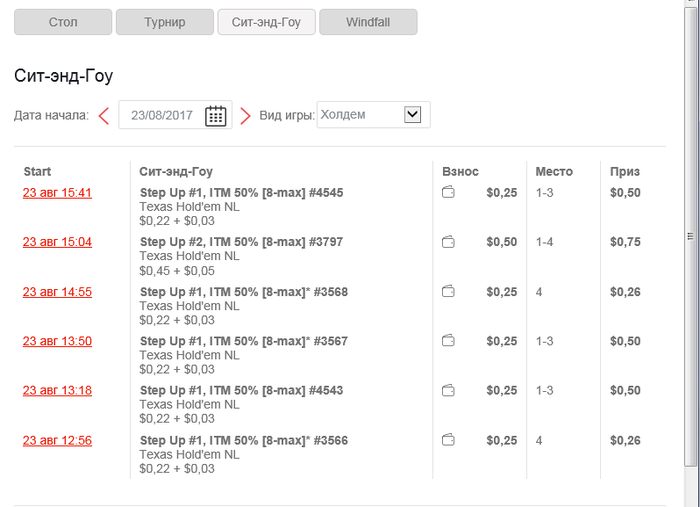Go to previous date with left arrow
This screenshot has height=507, width=700.
click(x=104, y=116)
